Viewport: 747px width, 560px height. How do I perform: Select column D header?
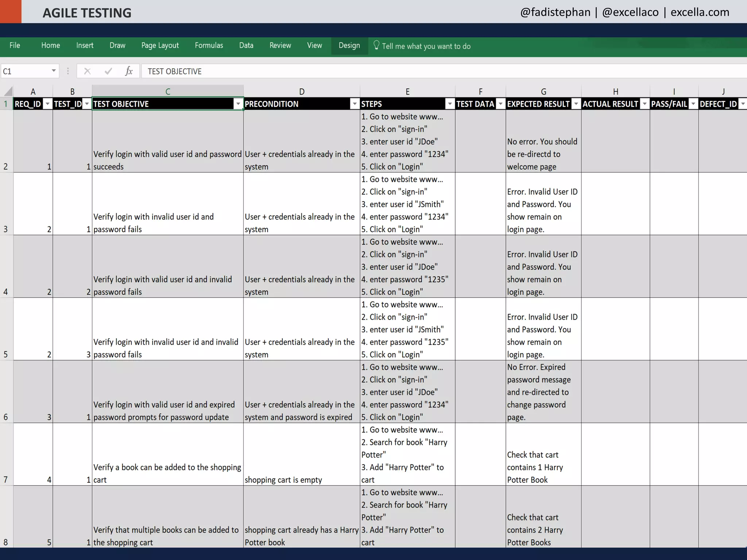[x=302, y=92]
